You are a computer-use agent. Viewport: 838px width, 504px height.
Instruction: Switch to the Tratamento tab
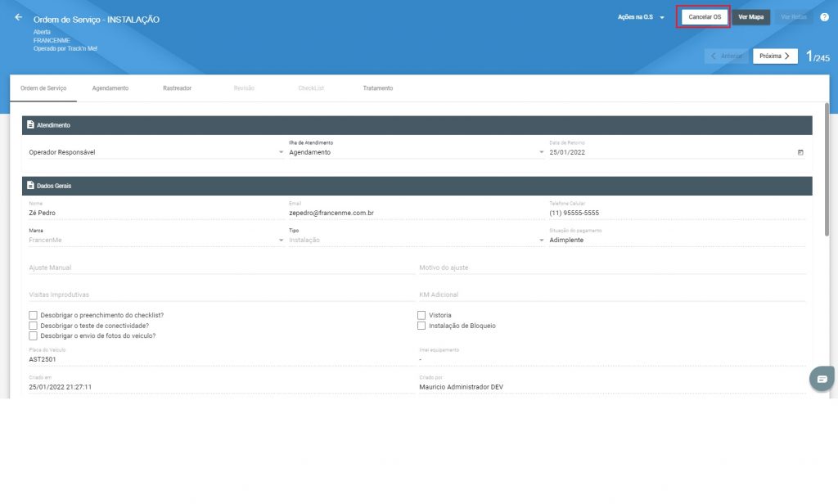point(378,88)
